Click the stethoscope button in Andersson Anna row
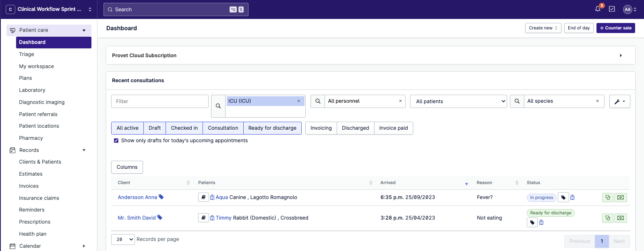 click(608, 197)
